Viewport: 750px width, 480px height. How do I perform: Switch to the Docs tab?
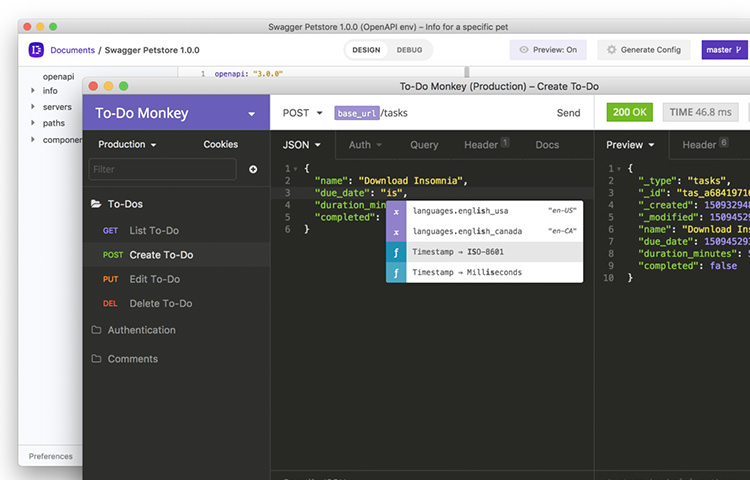coord(547,145)
